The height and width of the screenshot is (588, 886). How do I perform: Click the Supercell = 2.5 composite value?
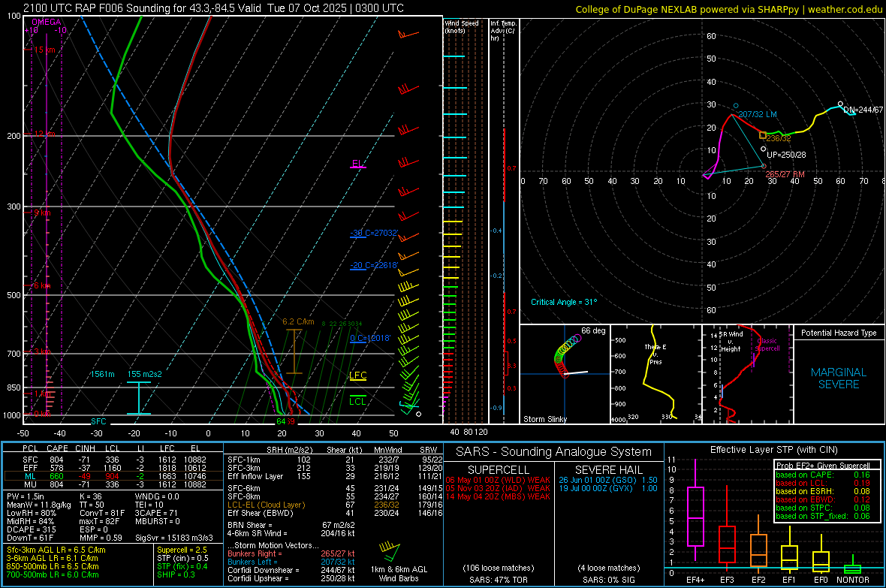pos(182,550)
